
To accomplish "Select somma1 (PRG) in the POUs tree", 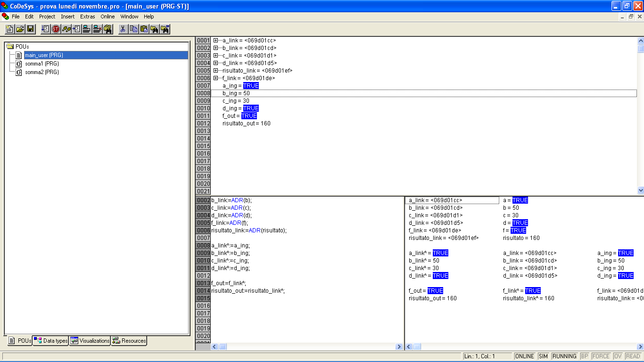I will [x=41, y=64].
